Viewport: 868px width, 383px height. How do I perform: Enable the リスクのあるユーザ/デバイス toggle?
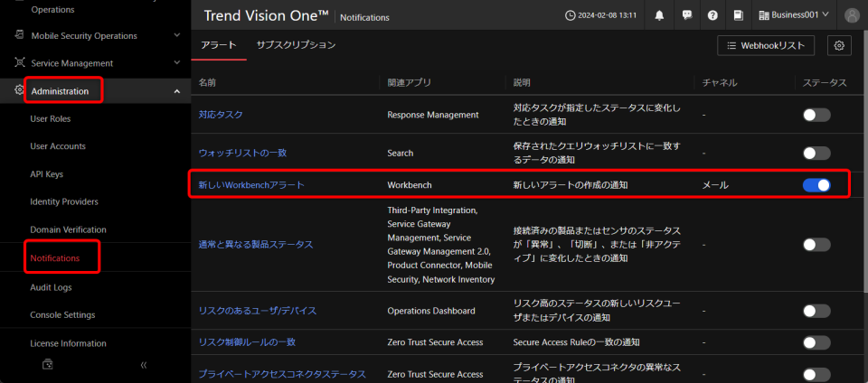click(816, 311)
